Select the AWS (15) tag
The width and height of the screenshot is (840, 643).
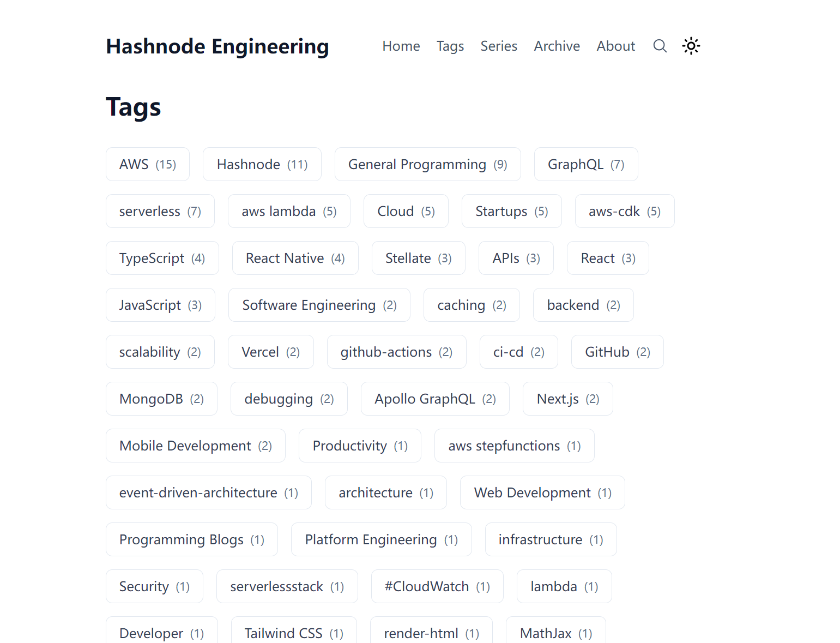pos(148,164)
